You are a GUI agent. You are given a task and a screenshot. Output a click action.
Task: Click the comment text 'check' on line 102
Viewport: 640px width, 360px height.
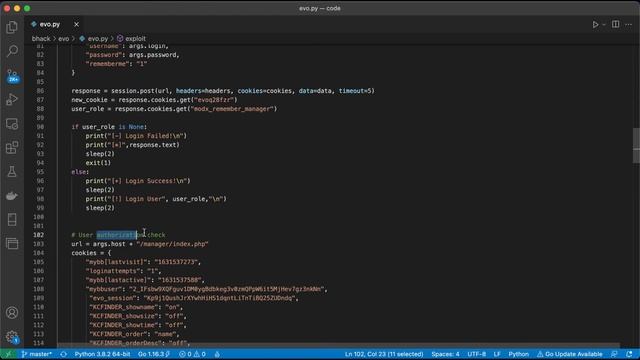tap(156, 235)
